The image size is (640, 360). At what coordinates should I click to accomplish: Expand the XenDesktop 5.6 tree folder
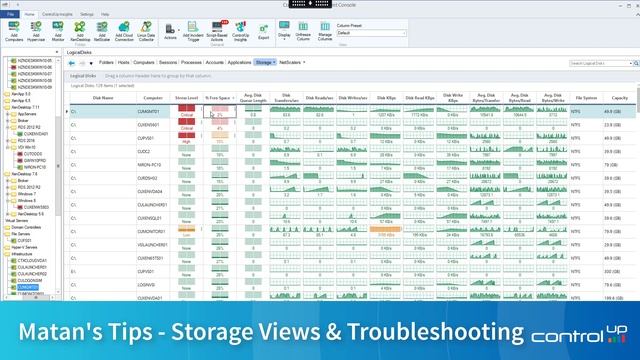click(8, 214)
